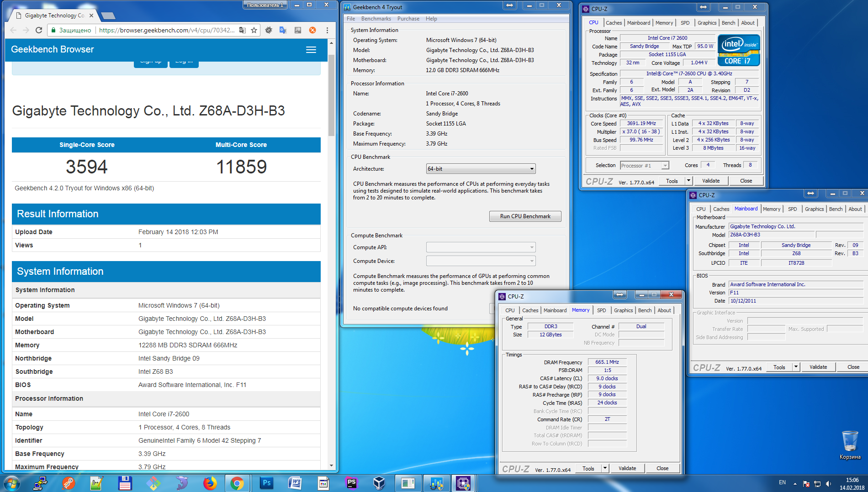
Task: Select Memory tab in the Mainboard CPU-Z window
Action: pos(772,209)
